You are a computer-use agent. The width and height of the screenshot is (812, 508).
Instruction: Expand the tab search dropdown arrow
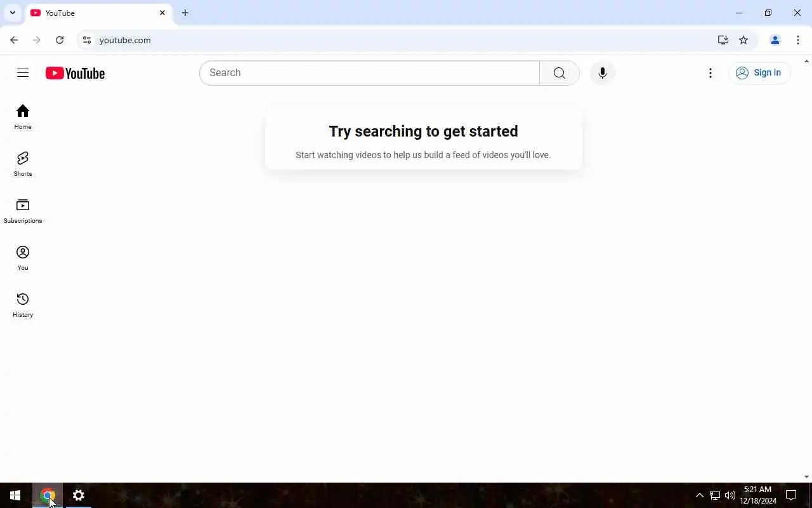click(x=12, y=13)
